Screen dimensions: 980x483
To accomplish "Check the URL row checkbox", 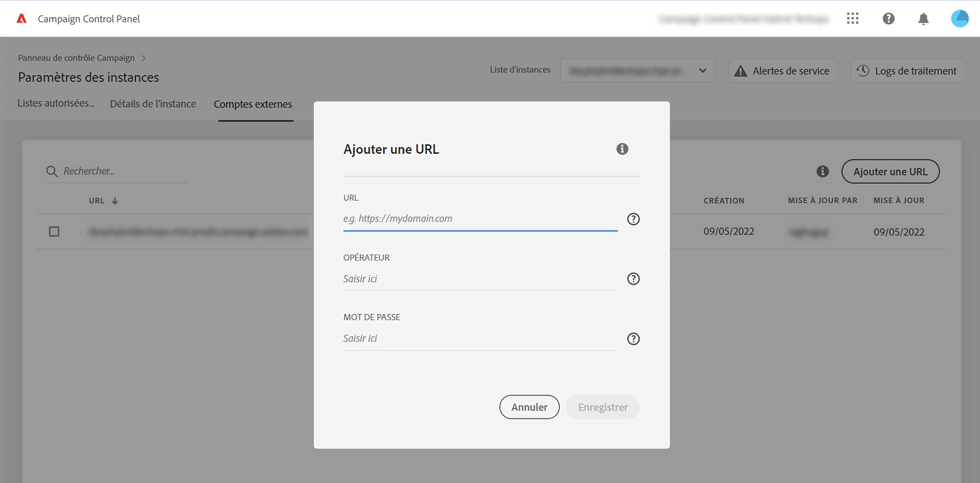I will click(x=54, y=231).
